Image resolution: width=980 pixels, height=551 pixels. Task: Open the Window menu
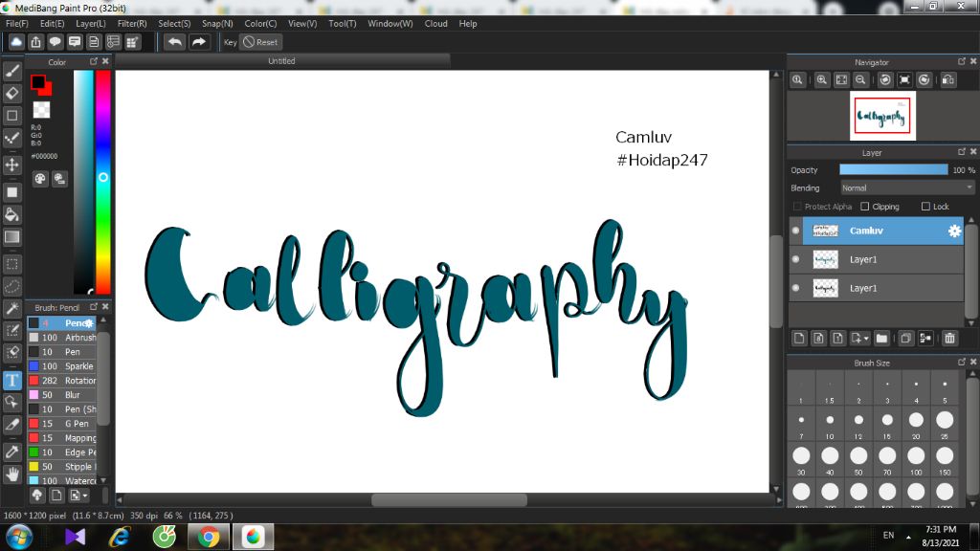(390, 24)
